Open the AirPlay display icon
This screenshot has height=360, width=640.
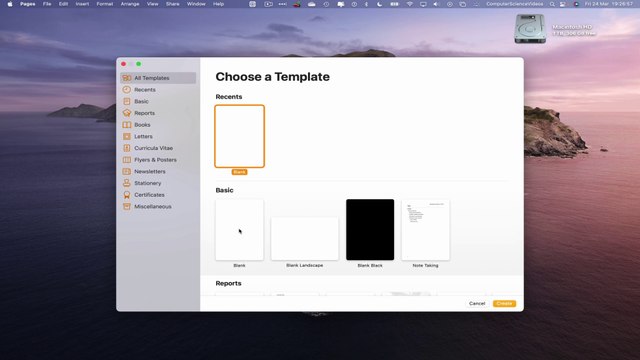click(x=423, y=4)
